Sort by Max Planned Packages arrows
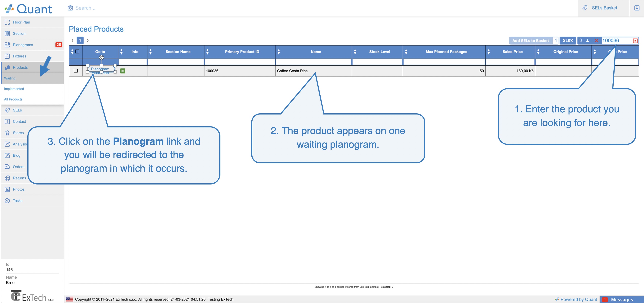This screenshot has height=303, width=644. coord(406,52)
